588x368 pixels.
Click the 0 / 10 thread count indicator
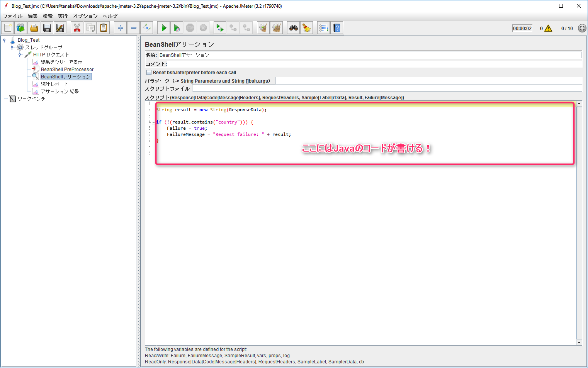[567, 28]
